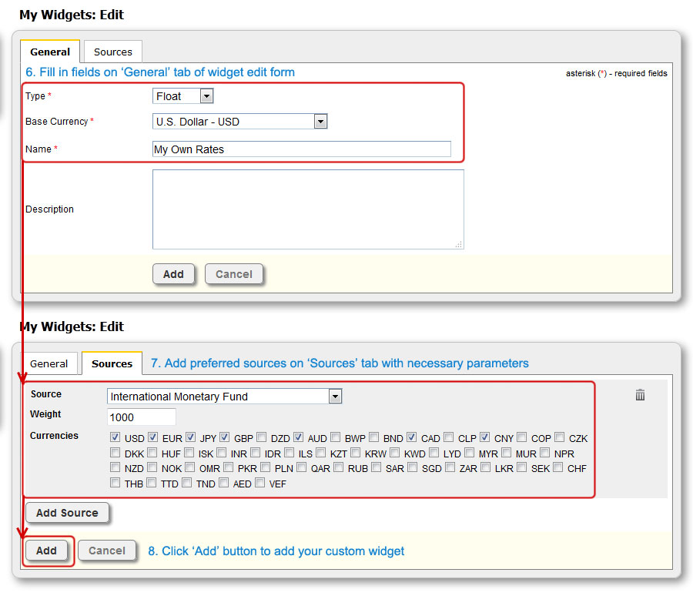Cancel the General tab form
The image size is (693, 616).
(234, 274)
